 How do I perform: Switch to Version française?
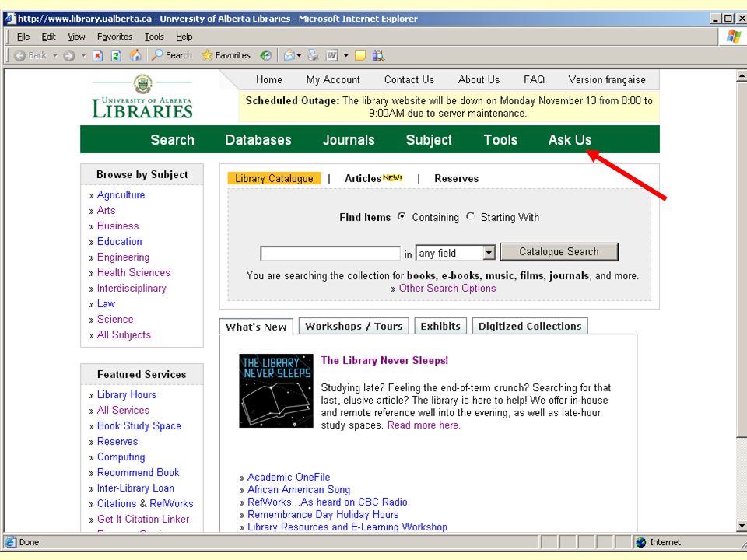607,79
